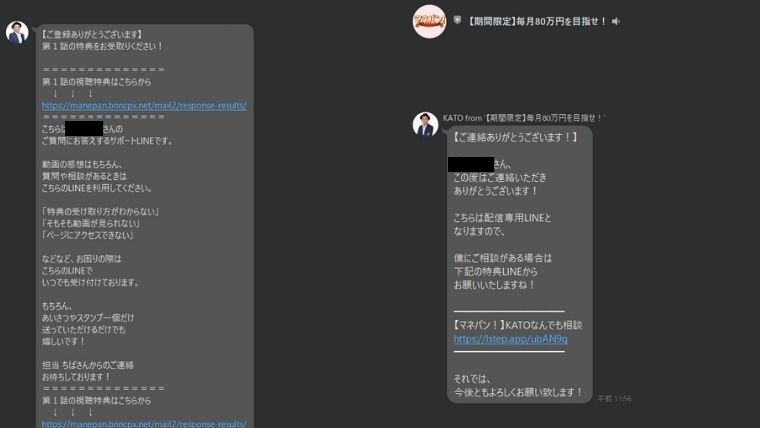Click the line 担当 ちばさんからのご連絡
760x428 pixels.
88,365
